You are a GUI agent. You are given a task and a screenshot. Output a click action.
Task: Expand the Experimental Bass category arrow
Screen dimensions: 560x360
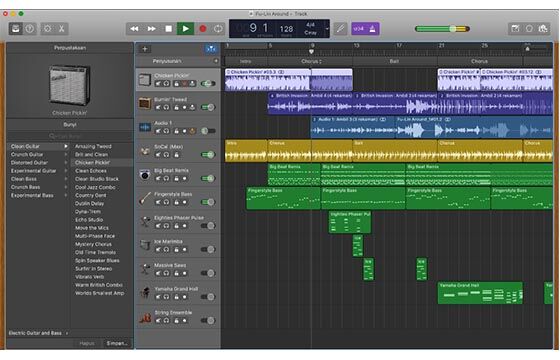[x=66, y=195]
